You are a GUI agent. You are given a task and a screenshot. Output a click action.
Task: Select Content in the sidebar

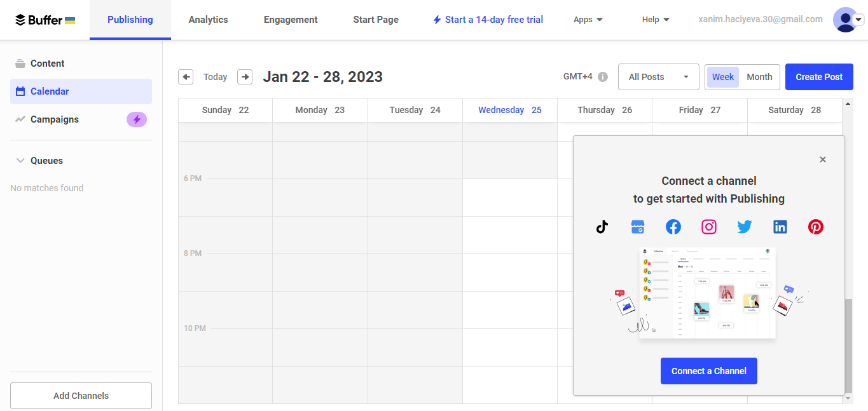click(81, 64)
